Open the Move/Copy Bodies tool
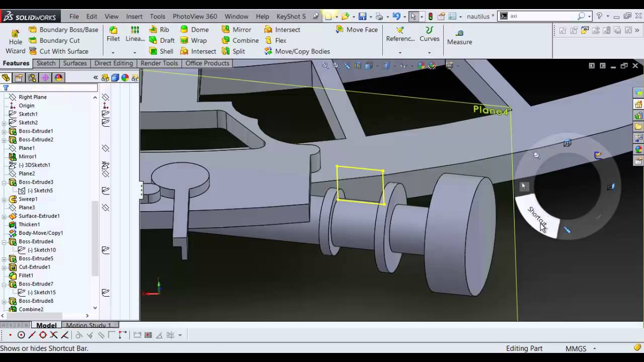The height and width of the screenshot is (362, 644). 297,51
